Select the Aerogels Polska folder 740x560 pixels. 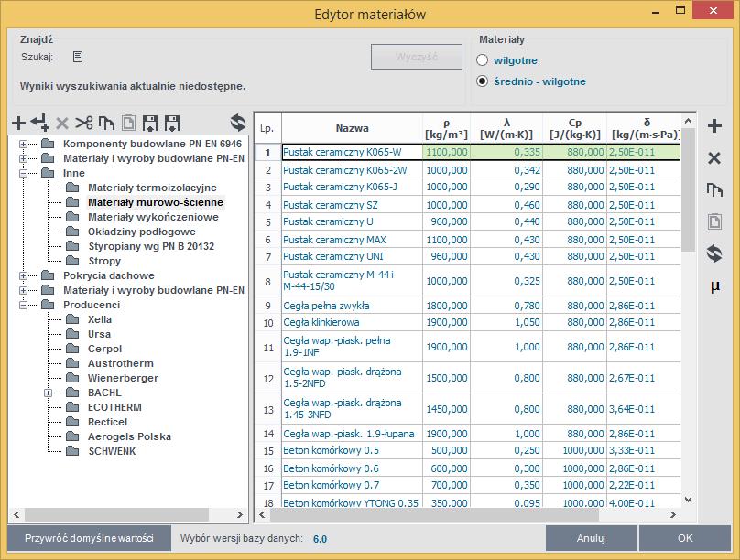(129, 436)
